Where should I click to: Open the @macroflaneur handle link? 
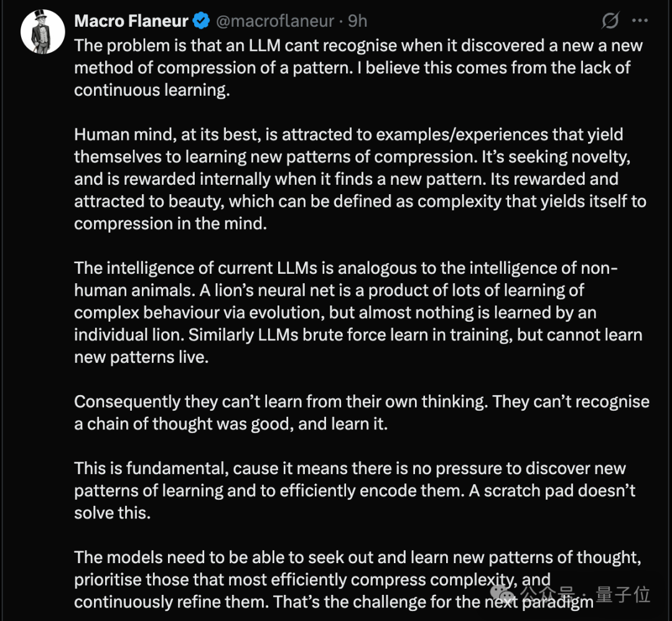click(x=275, y=21)
